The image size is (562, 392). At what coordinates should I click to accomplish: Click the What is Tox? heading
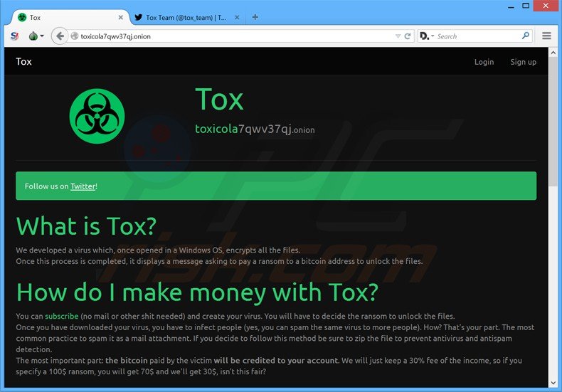pyautogui.click(x=86, y=226)
